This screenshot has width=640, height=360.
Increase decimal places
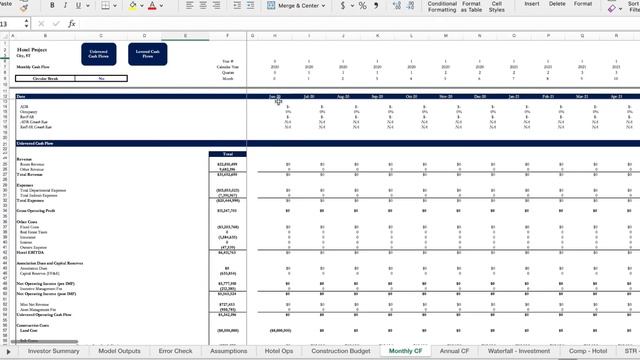click(x=397, y=5)
